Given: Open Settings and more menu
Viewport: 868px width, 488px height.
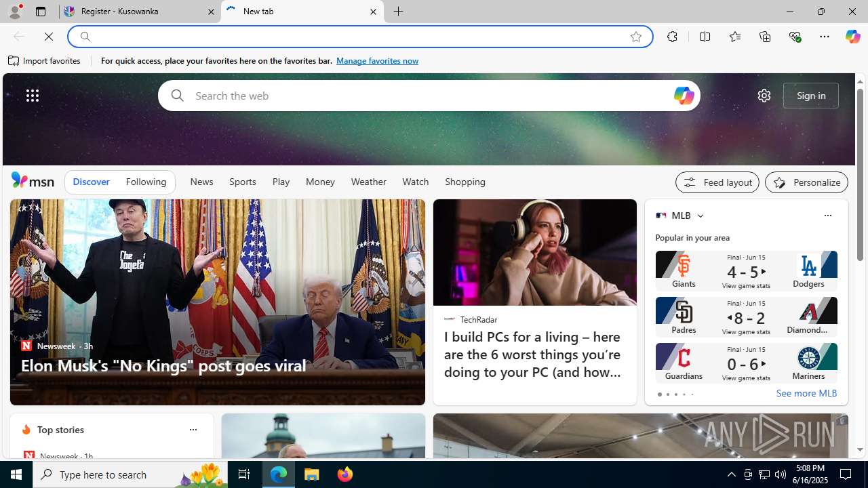Looking at the screenshot, I should pyautogui.click(x=825, y=37).
